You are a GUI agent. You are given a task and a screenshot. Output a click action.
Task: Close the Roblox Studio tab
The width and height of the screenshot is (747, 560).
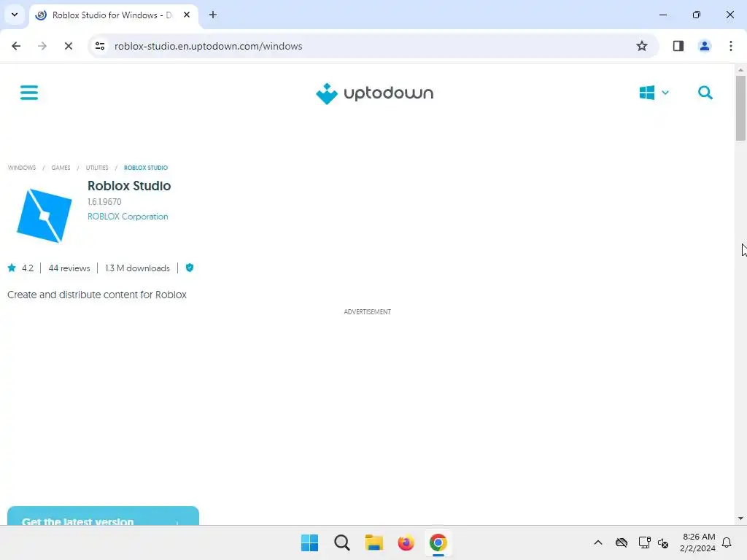point(187,15)
